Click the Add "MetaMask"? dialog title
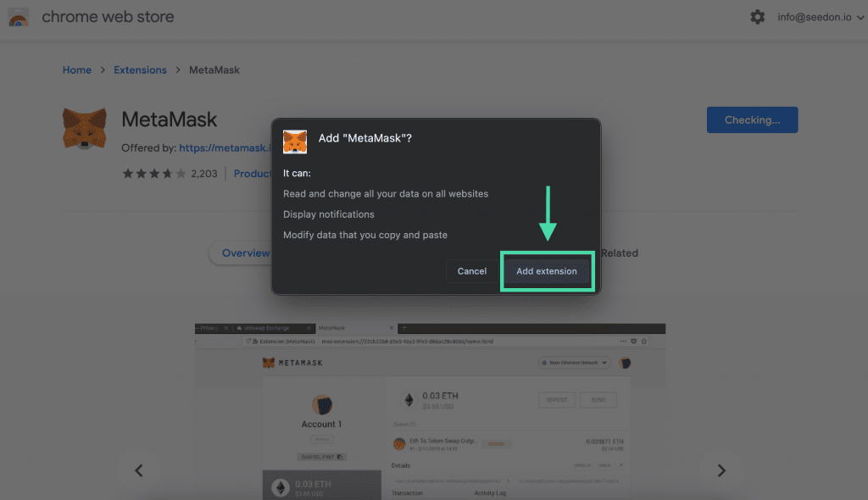The height and width of the screenshot is (500, 868). click(364, 138)
